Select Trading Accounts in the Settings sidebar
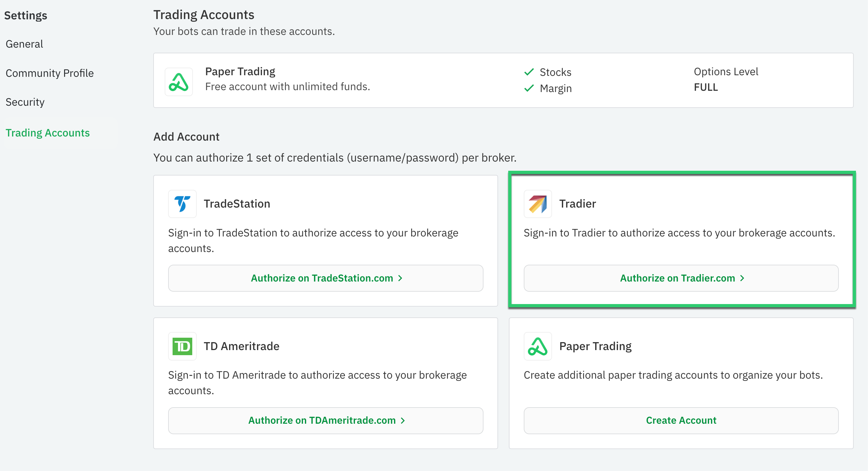The image size is (868, 471). pos(48,132)
